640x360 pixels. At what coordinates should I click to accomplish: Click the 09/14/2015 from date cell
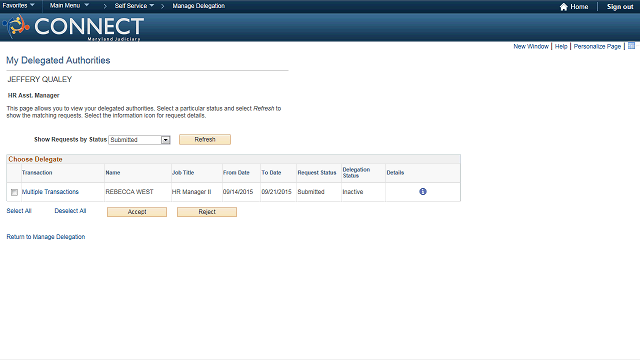238,192
